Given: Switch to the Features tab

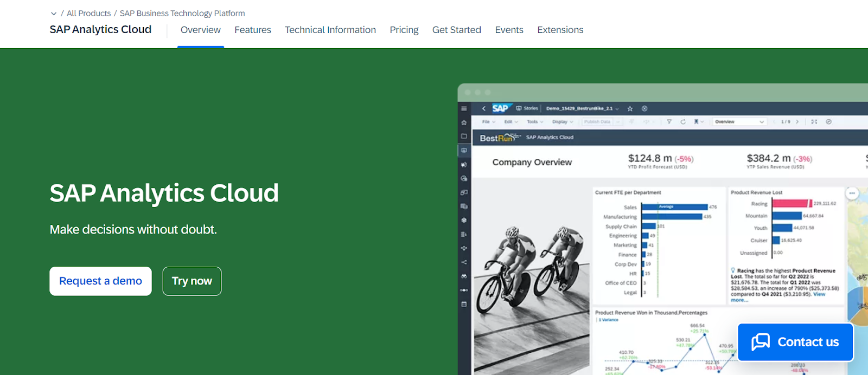Looking at the screenshot, I should coord(253,30).
